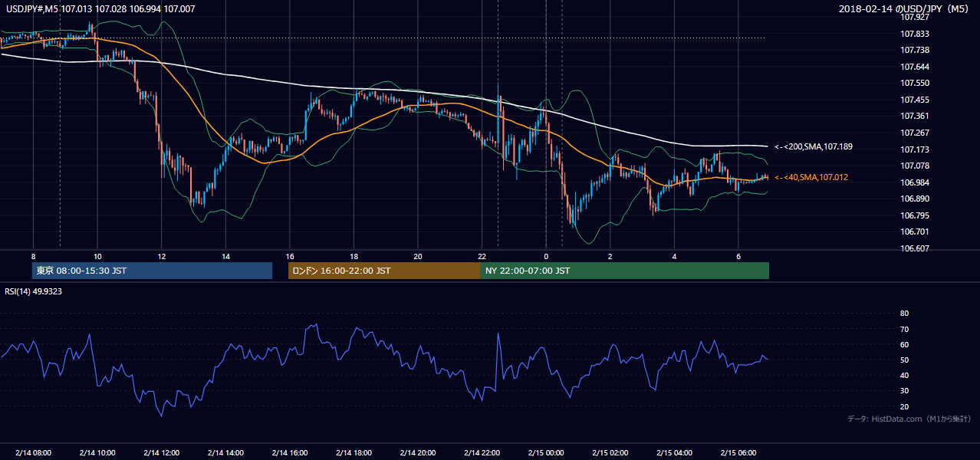Click the 2/15 06:00 time label
This screenshot has width=980, height=460.
738,453
